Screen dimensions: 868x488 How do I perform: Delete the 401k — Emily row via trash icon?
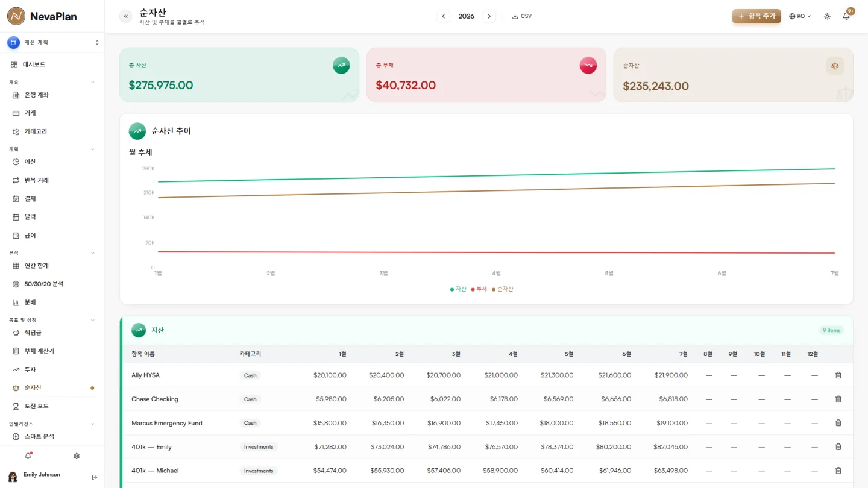[x=838, y=446]
